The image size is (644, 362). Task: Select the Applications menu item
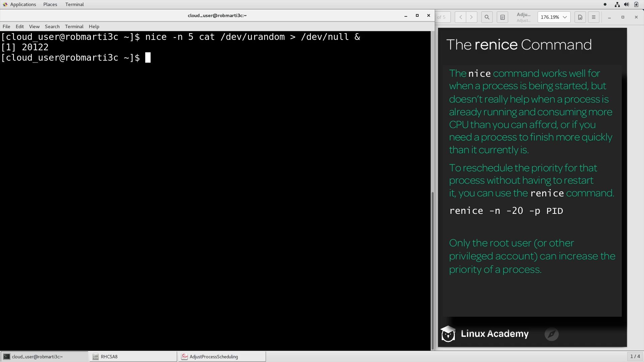point(23,4)
